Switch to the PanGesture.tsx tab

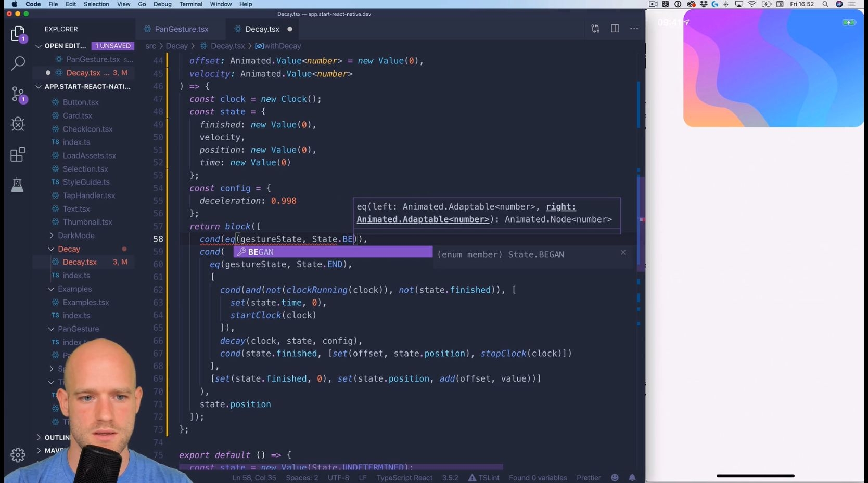pyautogui.click(x=181, y=29)
